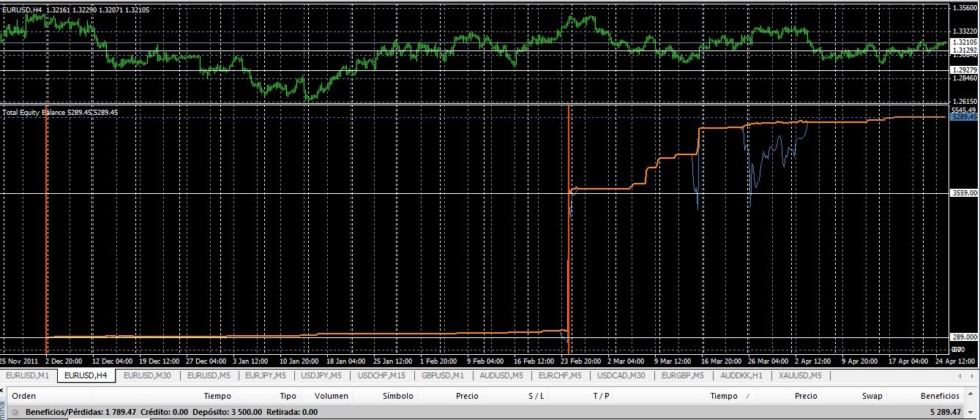
Task: Click the 1.26150 price scale label
Action: tap(964, 102)
